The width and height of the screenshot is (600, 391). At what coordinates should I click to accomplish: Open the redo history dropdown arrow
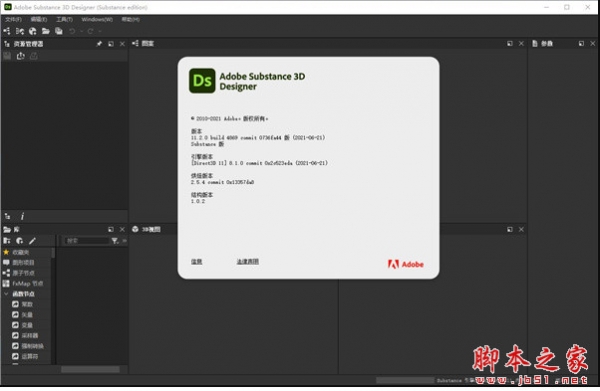[100, 31]
